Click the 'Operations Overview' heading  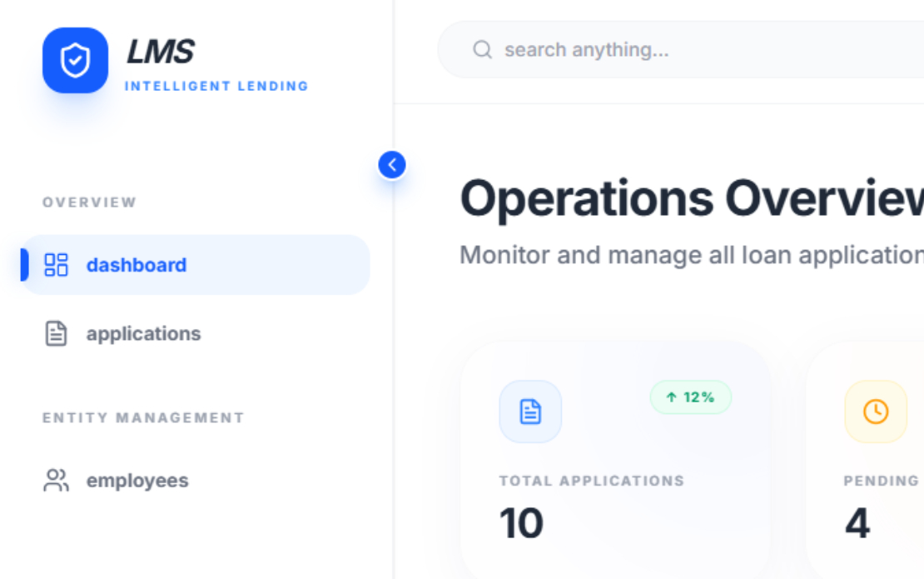tap(692, 199)
